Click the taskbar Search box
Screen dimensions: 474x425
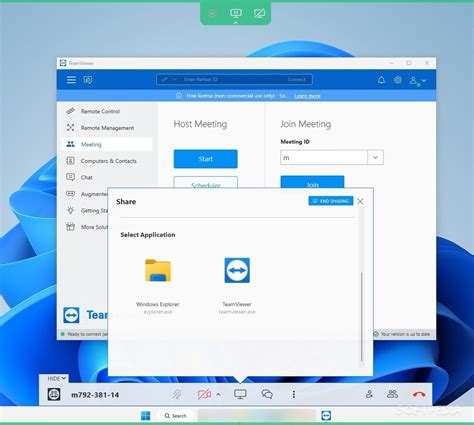175,416
